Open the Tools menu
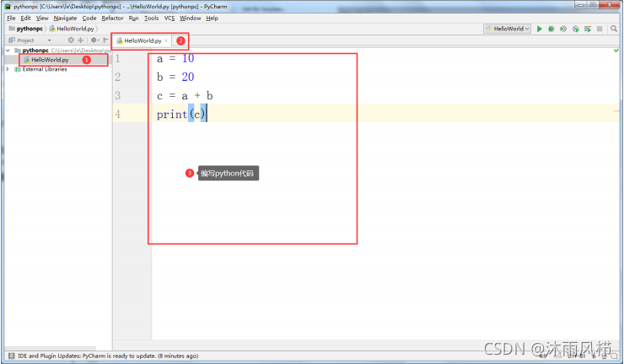This screenshot has width=624, height=364. click(151, 18)
